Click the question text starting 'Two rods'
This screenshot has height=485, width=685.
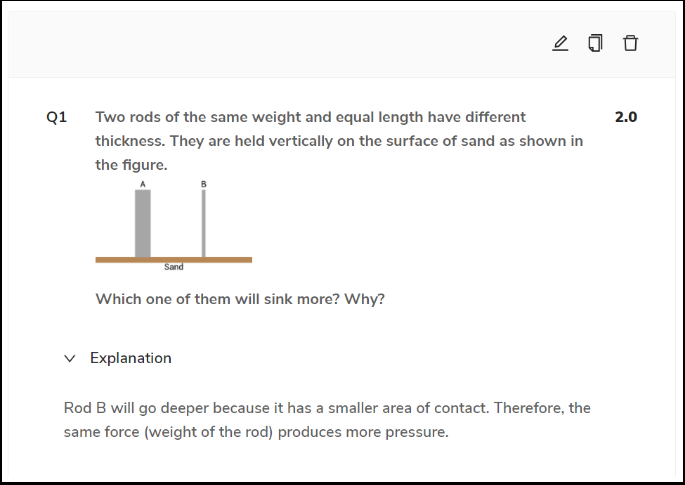(339, 141)
